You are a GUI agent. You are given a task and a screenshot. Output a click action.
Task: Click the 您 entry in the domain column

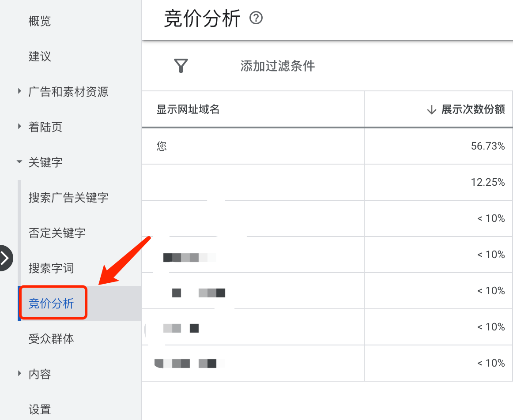coord(161,146)
